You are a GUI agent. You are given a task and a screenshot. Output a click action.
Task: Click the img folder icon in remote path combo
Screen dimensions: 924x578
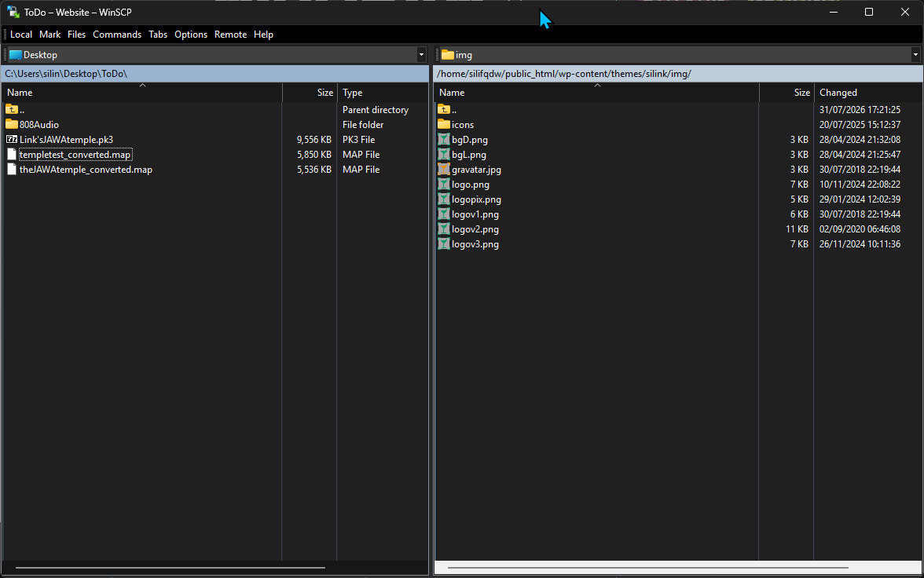point(448,55)
